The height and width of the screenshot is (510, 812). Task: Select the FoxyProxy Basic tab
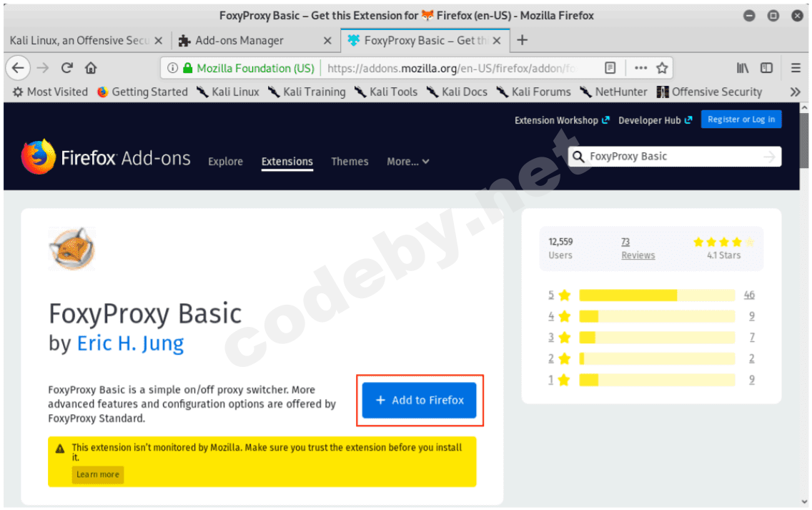click(x=425, y=41)
